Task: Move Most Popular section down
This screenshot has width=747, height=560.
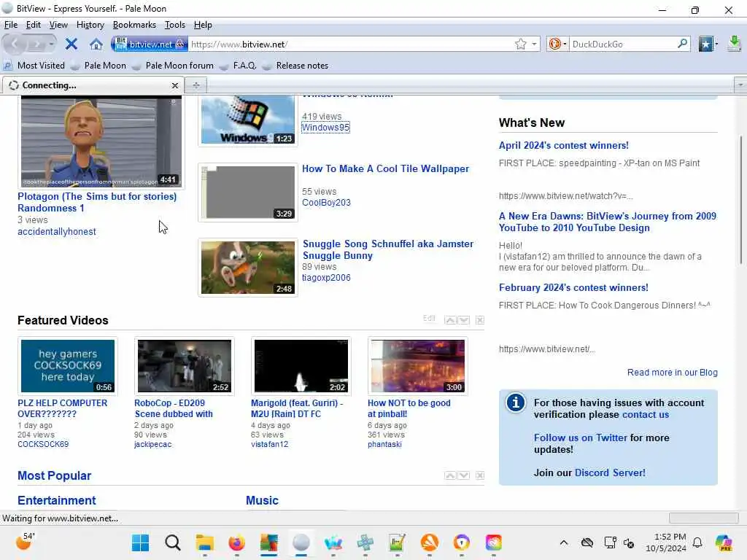Action: pos(463,475)
